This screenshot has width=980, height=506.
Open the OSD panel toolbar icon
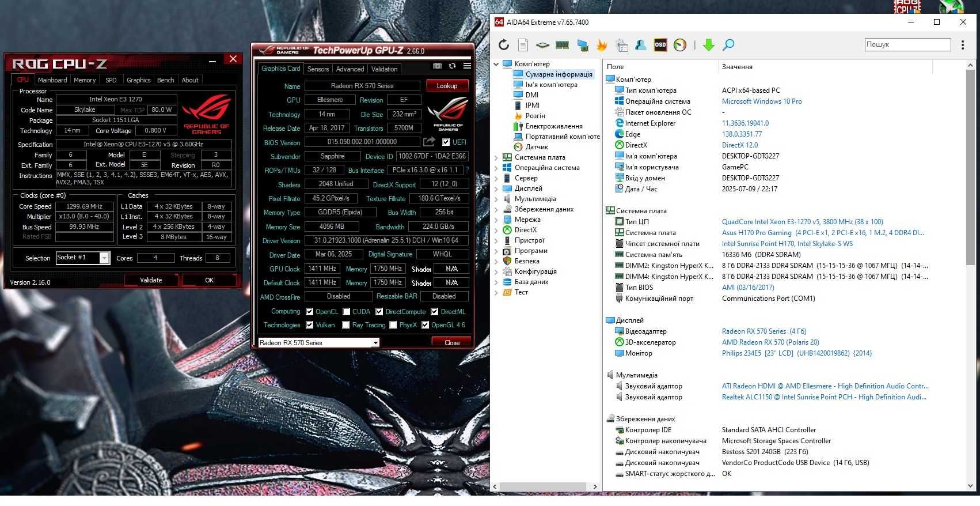[660, 45]
